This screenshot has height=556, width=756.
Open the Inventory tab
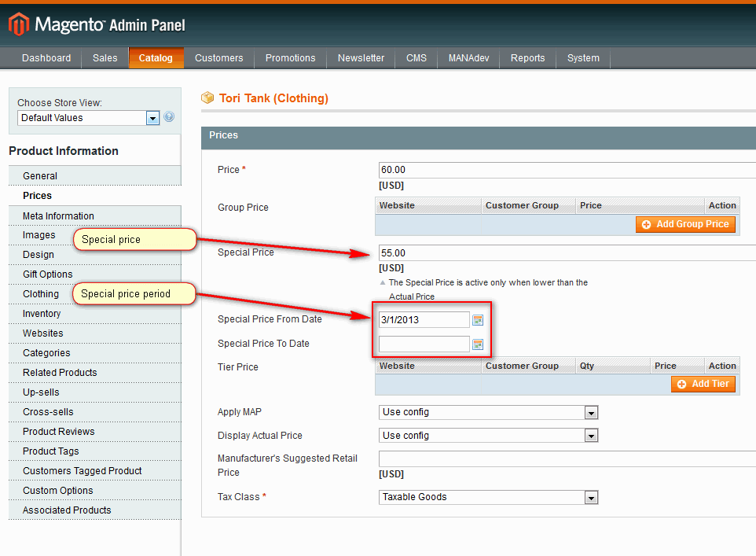tap(94, 314)
